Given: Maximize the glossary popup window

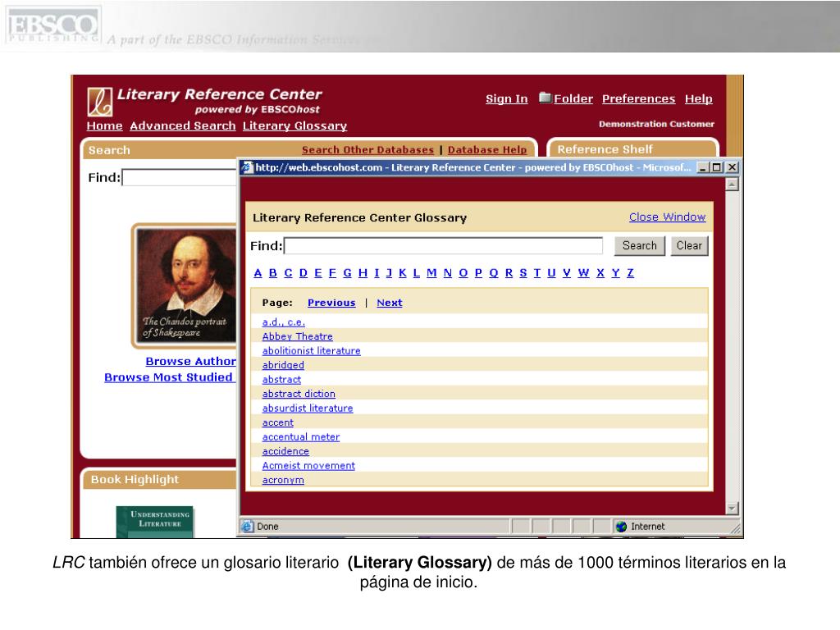Looking at the screenshot, I should click(717, 167).
